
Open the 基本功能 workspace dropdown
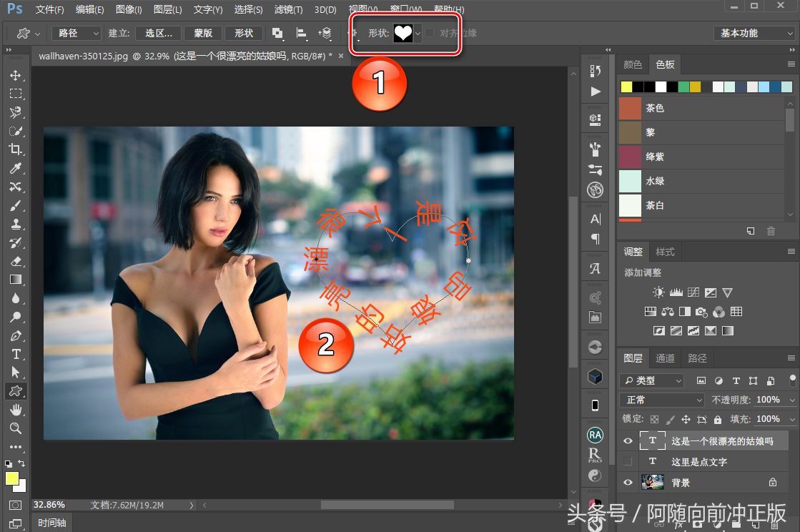[754, 33]
